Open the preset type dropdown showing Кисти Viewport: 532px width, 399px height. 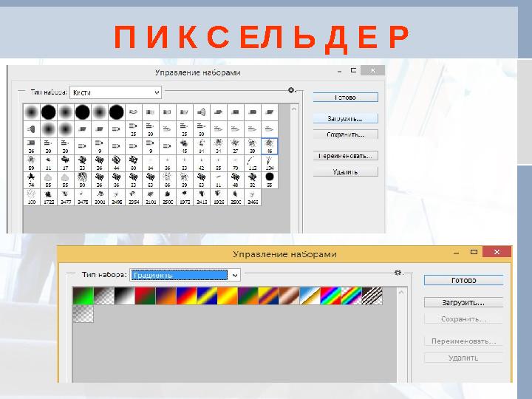[116, 92]
